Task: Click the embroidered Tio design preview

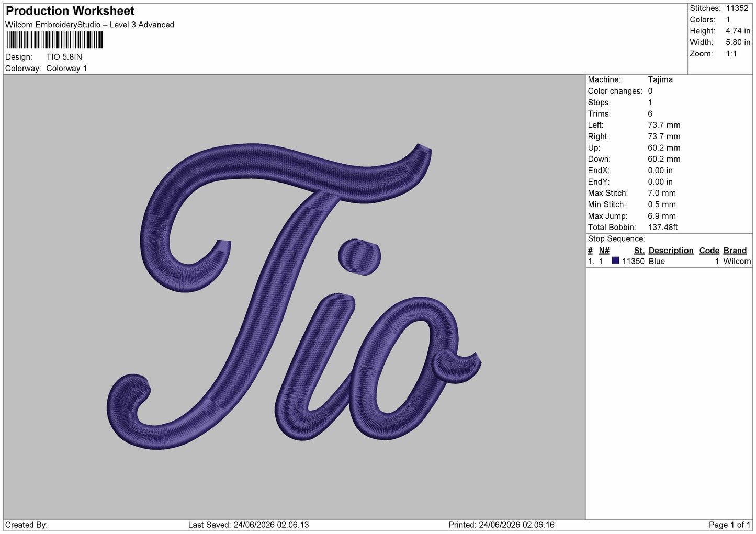Action: click(x=294, y=297)
